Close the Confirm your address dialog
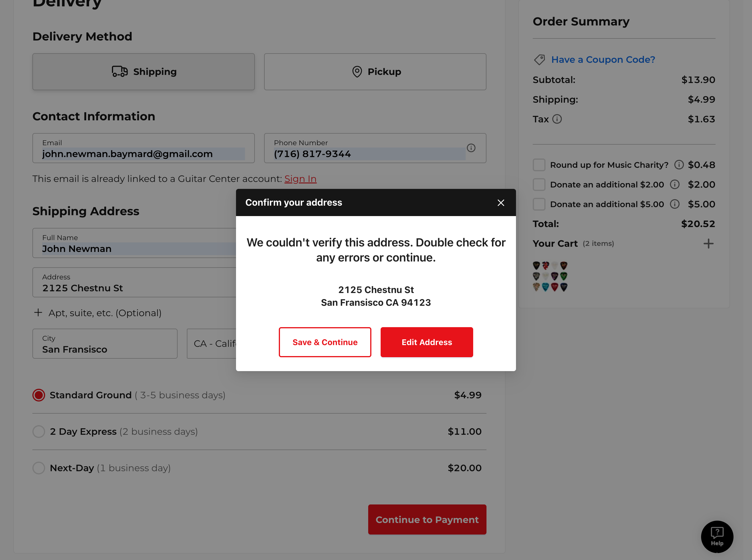Viewport: 752px width, 560px height. point(501,203)
